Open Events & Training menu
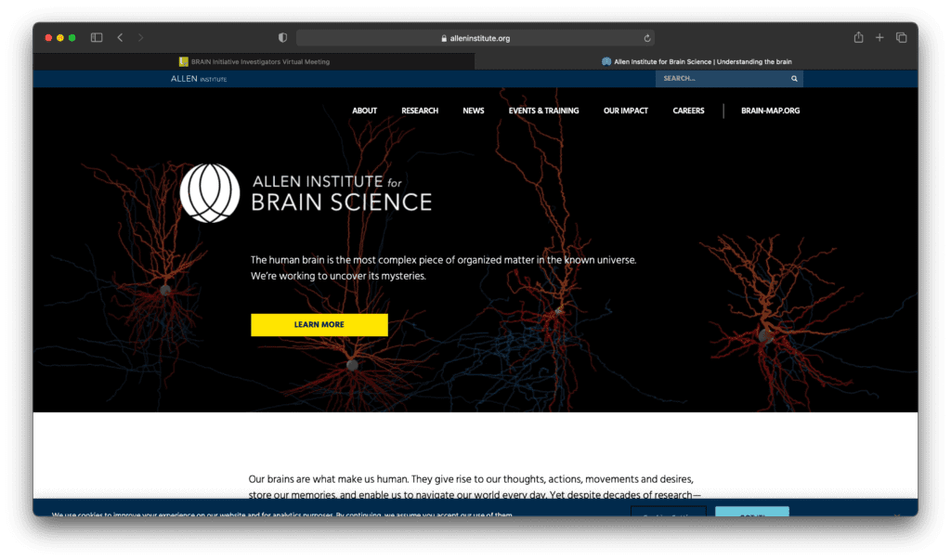The width and height of the screenshot is (951, 560). click(543, 111)
